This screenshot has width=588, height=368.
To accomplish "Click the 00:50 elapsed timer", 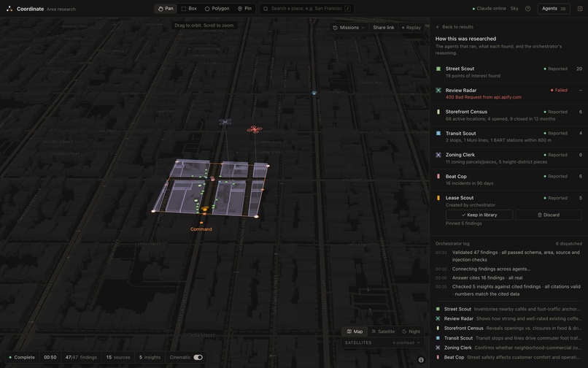I will click(50, 358).
